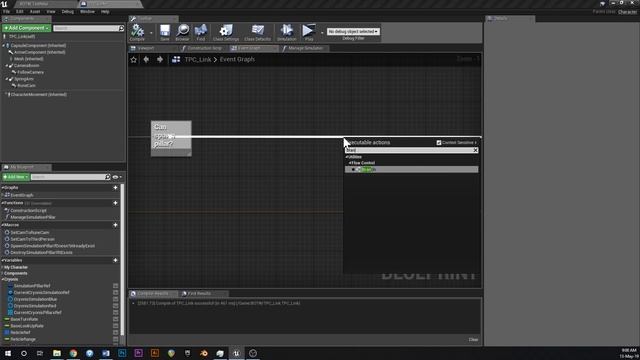Viewport: 640px width, 360px height.
Task: Click the graph grid icon beside TPC_Link
Action: tap(176, 60)
